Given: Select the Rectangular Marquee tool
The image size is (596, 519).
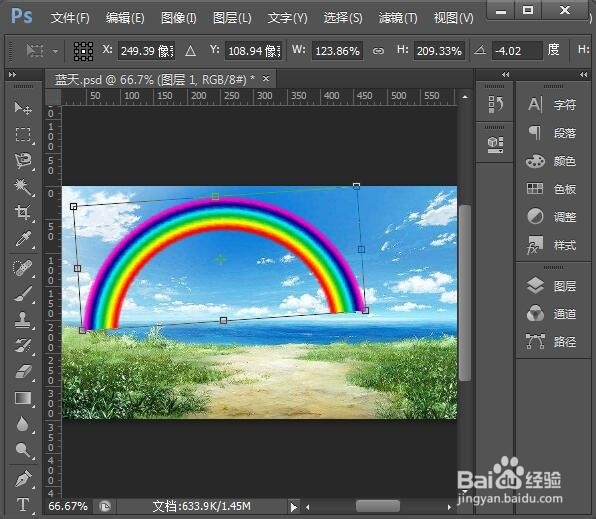Looking at the screenshot, I should click(x=23, y=135).
